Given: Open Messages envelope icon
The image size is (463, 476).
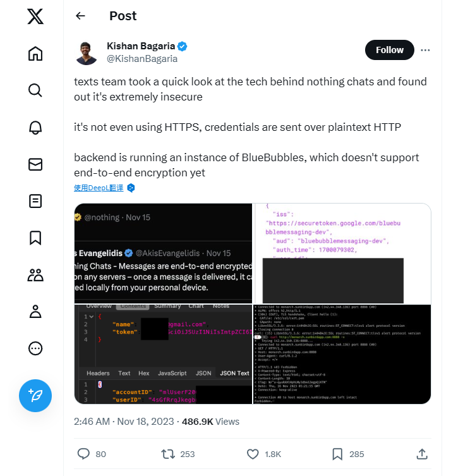Looking at the screenshot, I should [35, 164].
